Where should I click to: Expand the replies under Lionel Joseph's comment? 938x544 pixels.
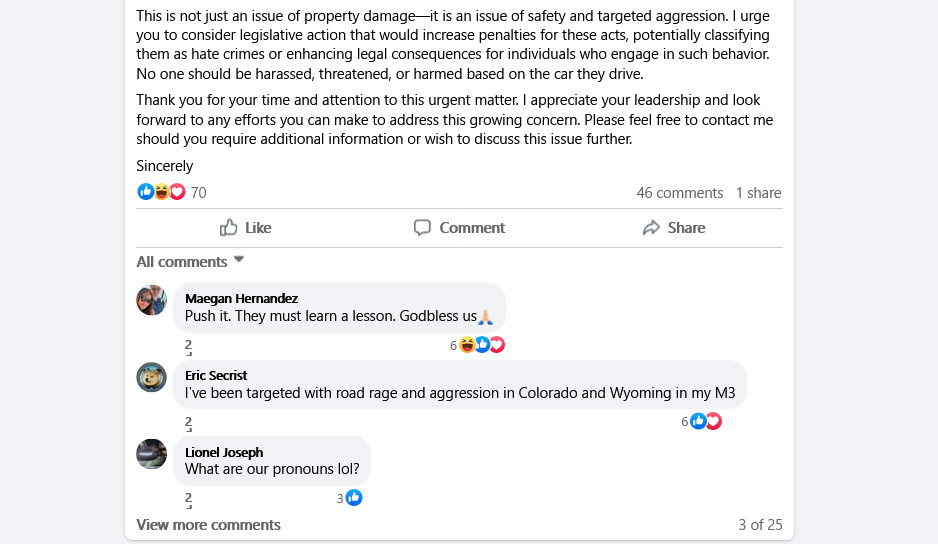pyautogui.click(x=188, y=499)
